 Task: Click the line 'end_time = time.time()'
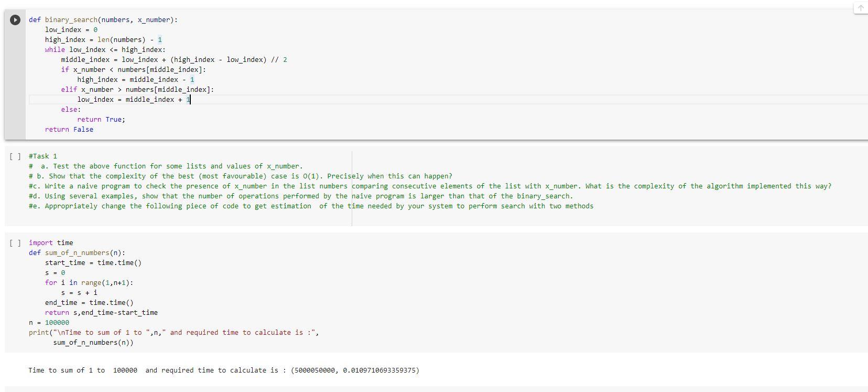point(89,303)
